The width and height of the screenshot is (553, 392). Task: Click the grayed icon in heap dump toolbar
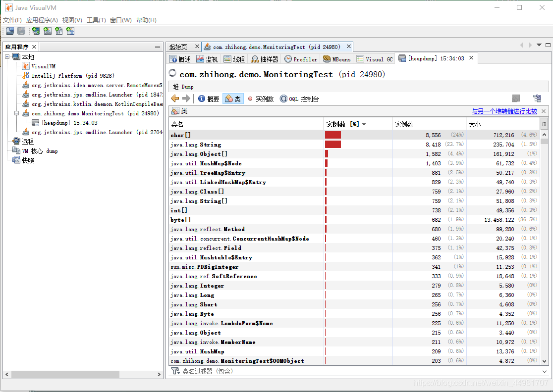(x=516, y=98)
